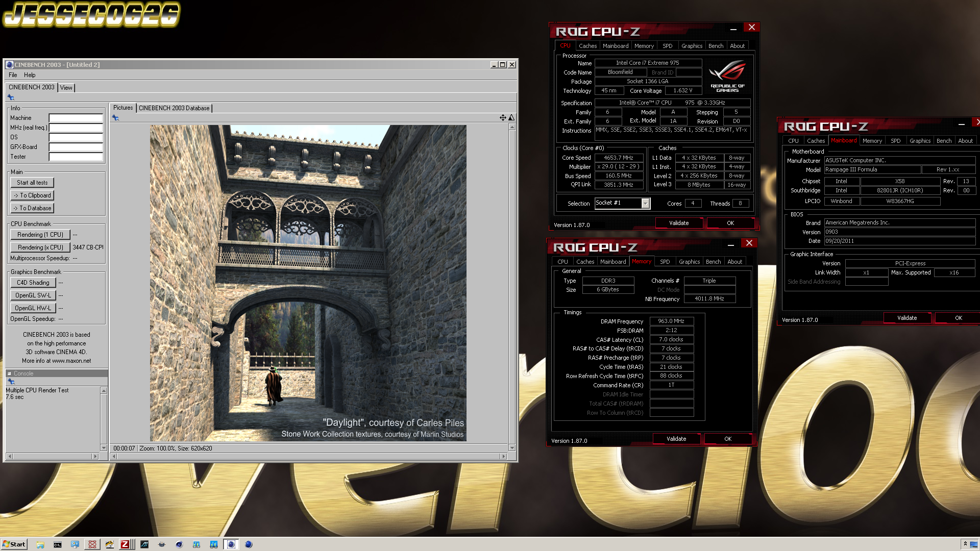Click picture view vertical scrollbar down arrow
The width and height of the screenshot is (980, 551).
coord(511,448)
